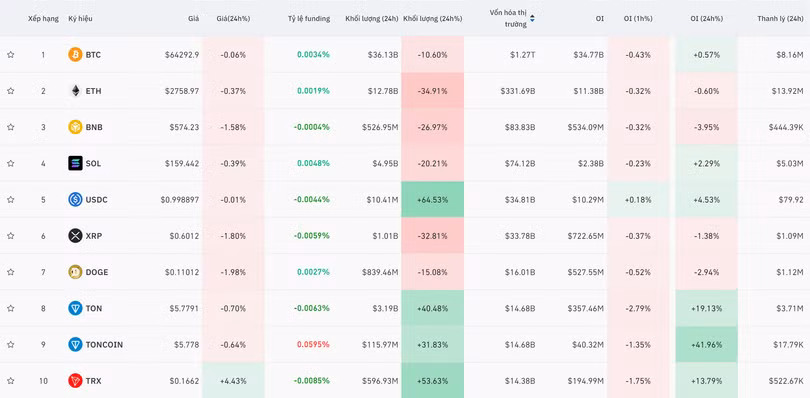Star the TRX row
Viewport: 810px width, 398px height.
pyautogui.click(x=10, y=381)
